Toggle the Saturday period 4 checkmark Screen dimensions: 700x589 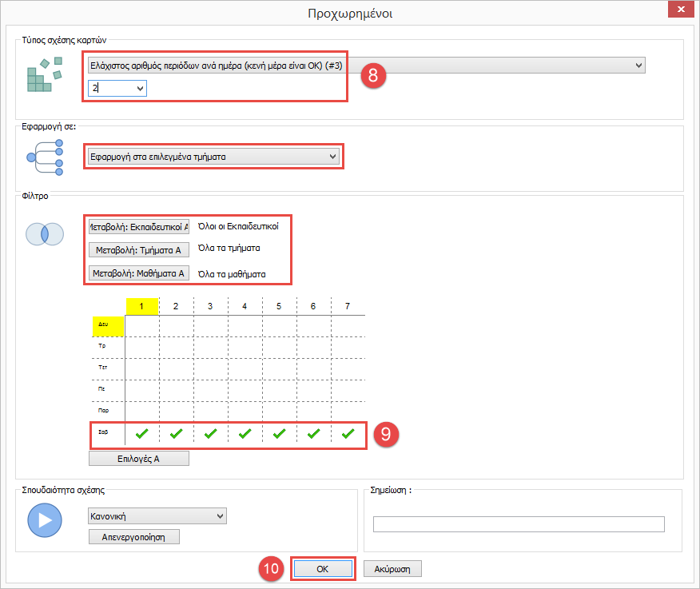point(245,434)
